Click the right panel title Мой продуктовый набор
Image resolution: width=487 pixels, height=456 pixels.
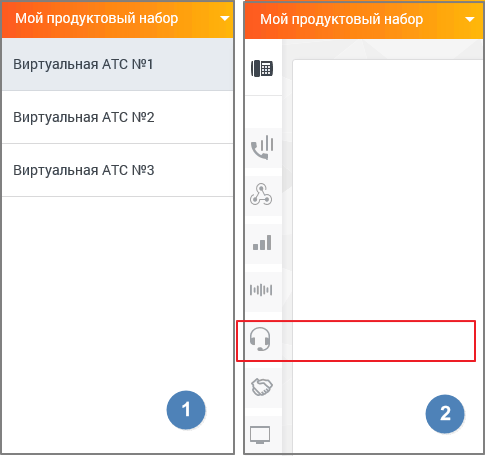[x=342, y=20]
